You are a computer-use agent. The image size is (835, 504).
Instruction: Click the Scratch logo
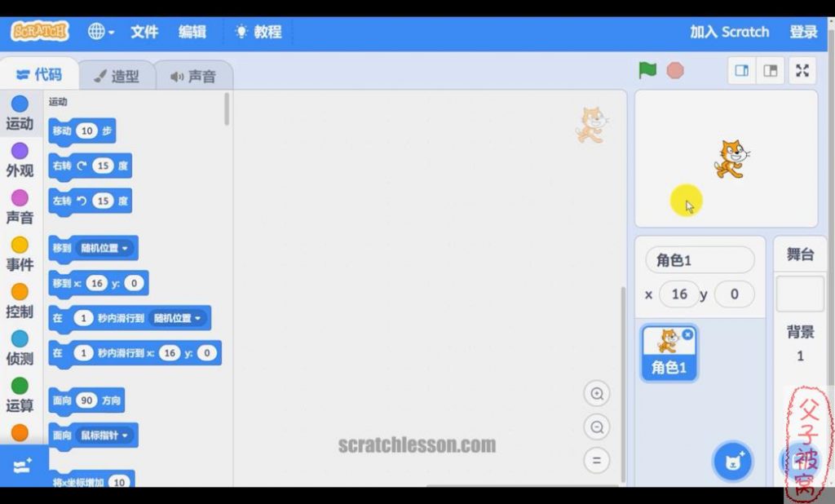pos(40,32)
